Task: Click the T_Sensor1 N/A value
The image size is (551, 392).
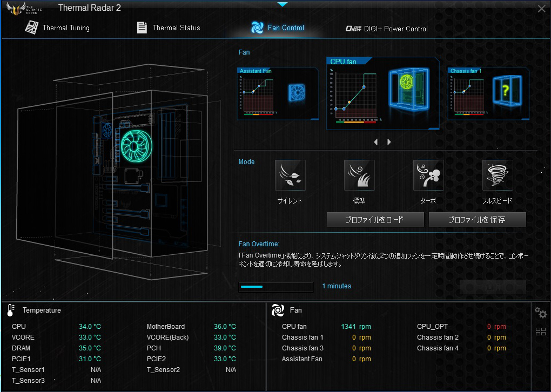Action: pyautogui.click(x=96, y=369)
